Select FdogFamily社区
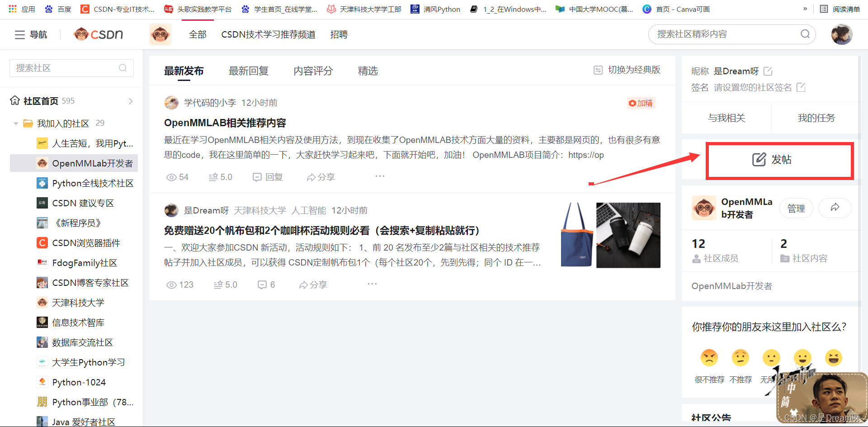The height and width of the screenshot is (427, 868). point(77,263)
